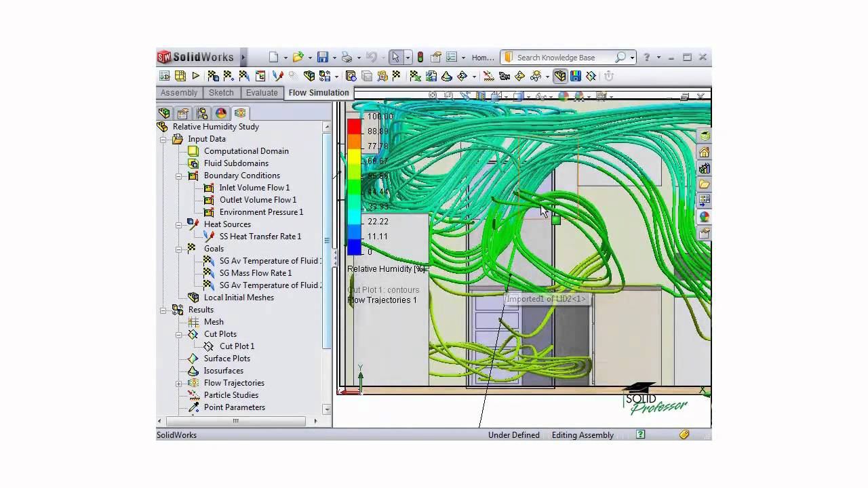The height and width of the screenshot is (488, 868).
Task: Open the dropdown arrow beside Open
Action: pyautogui.click(x=309, y=58)
